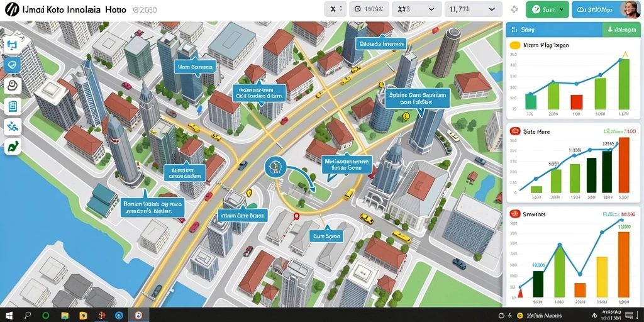Viewport: 644px width, 322px height.
Task: Toggle the yellow legend dot in first chart
Action: (514, 45)
